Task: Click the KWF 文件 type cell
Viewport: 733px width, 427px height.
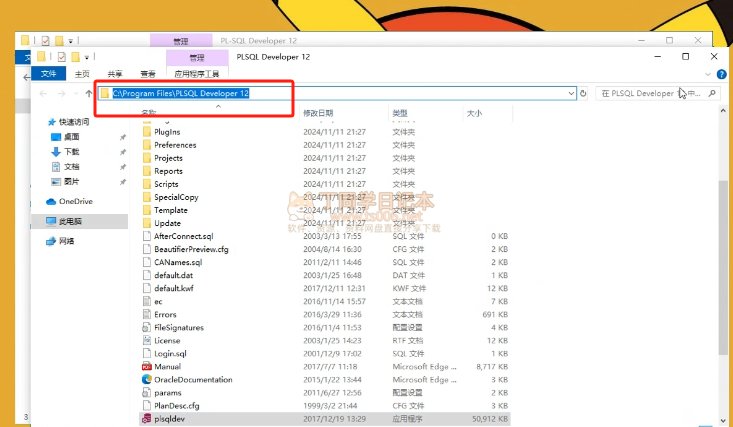Action: pos(409,289)
